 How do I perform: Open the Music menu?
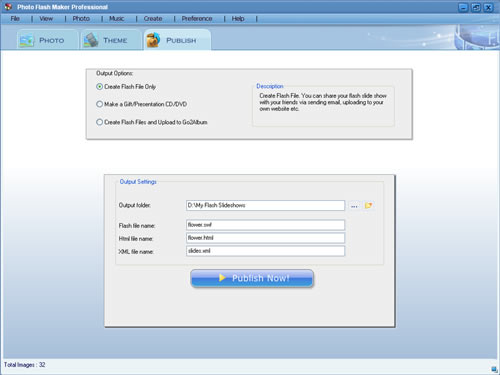click(117, 19)
